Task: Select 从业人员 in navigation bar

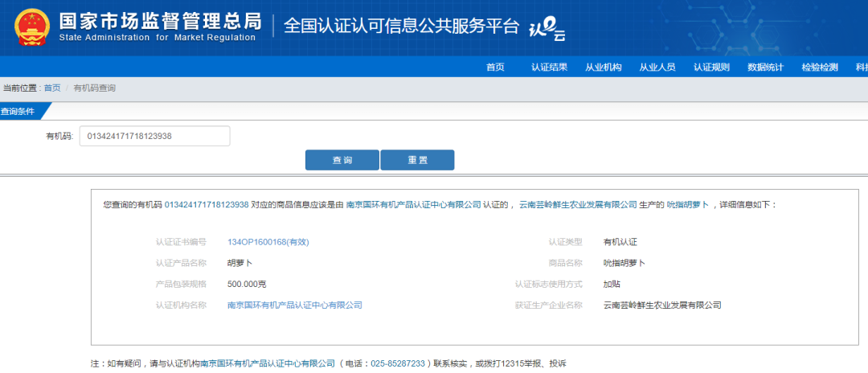Action: pos(657,68)
